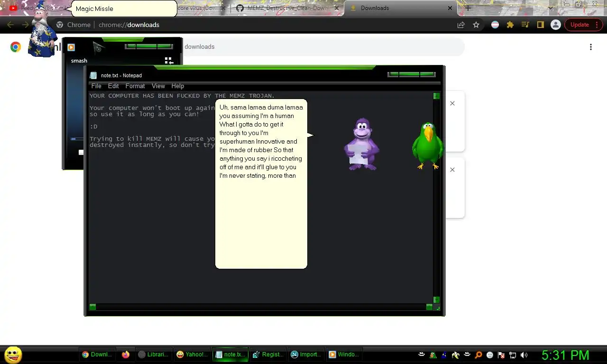Select note.txt Notepad taskbar button
This screenshot has height=364, width=607.
click(x=230, y=355)
